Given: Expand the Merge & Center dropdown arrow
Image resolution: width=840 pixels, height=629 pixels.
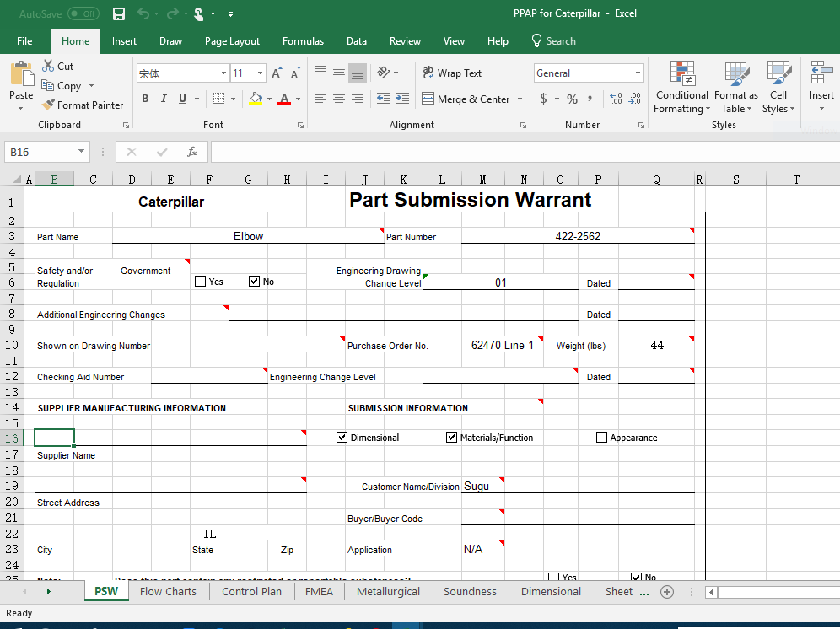Looking at the screenshot, I should pos(520,99).
